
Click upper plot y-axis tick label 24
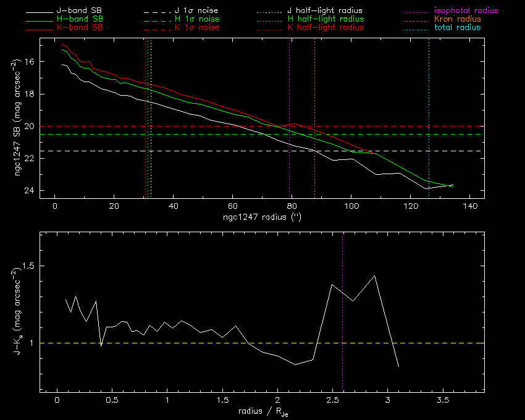(x=30, y=190)
